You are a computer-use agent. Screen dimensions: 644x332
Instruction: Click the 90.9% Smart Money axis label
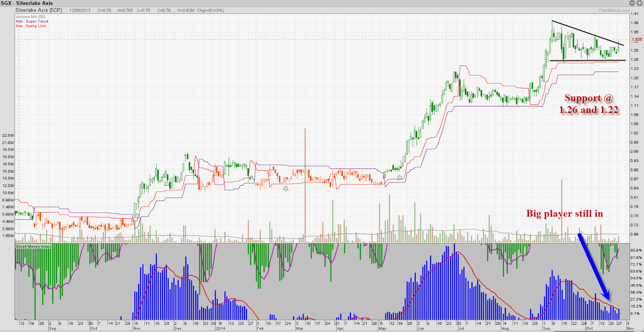[636, 250]
